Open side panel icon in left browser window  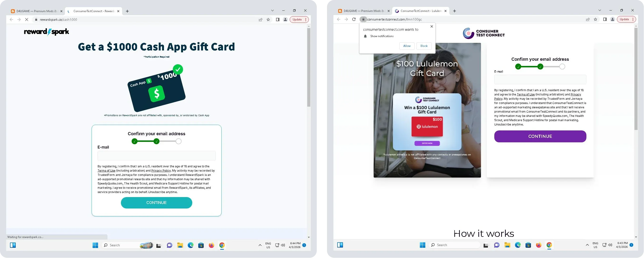click(x=277, y=20)
